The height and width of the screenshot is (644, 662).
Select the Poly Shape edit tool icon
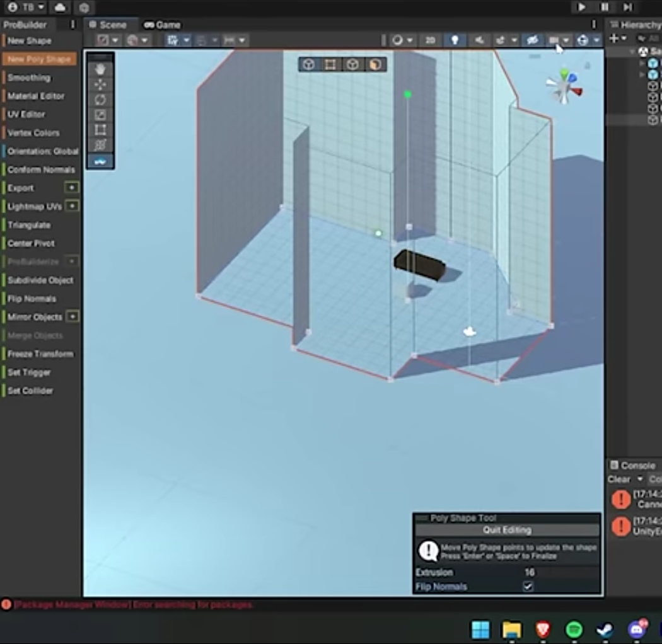click(x=100, y=162)
